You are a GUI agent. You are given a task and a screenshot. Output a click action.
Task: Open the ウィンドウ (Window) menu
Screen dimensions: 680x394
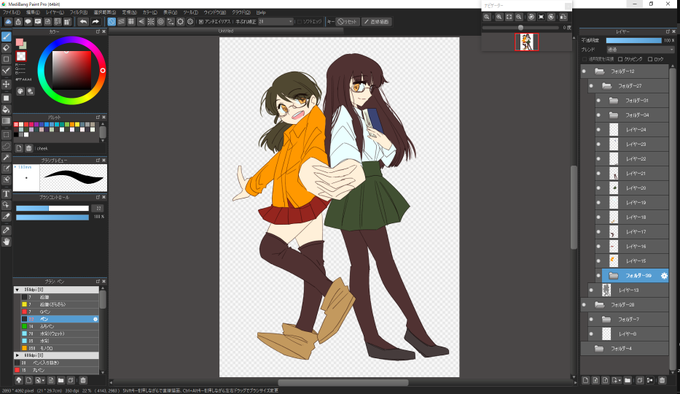(x=215, y=13)
